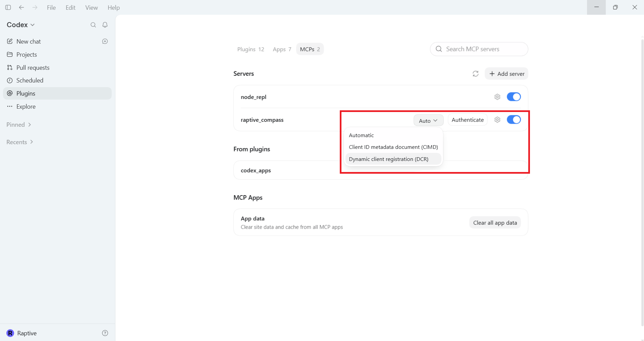Open the Help menu

[x=114, y=7]
